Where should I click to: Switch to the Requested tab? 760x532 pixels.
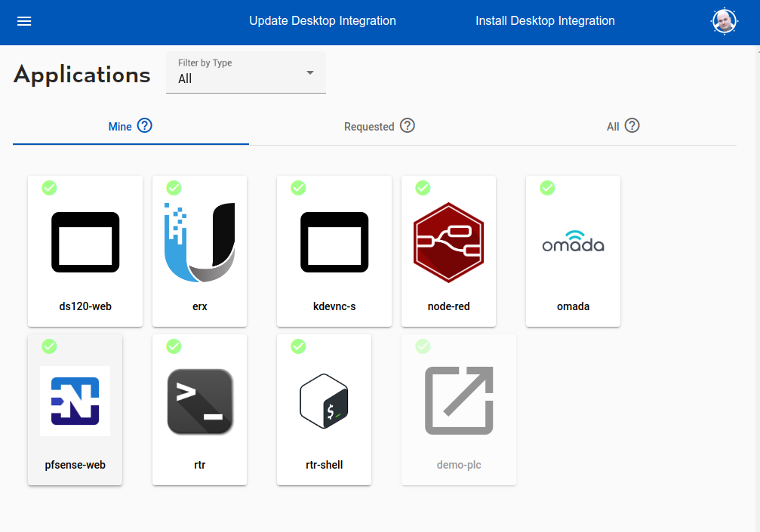pyautogui.click(x=369, y=127)
